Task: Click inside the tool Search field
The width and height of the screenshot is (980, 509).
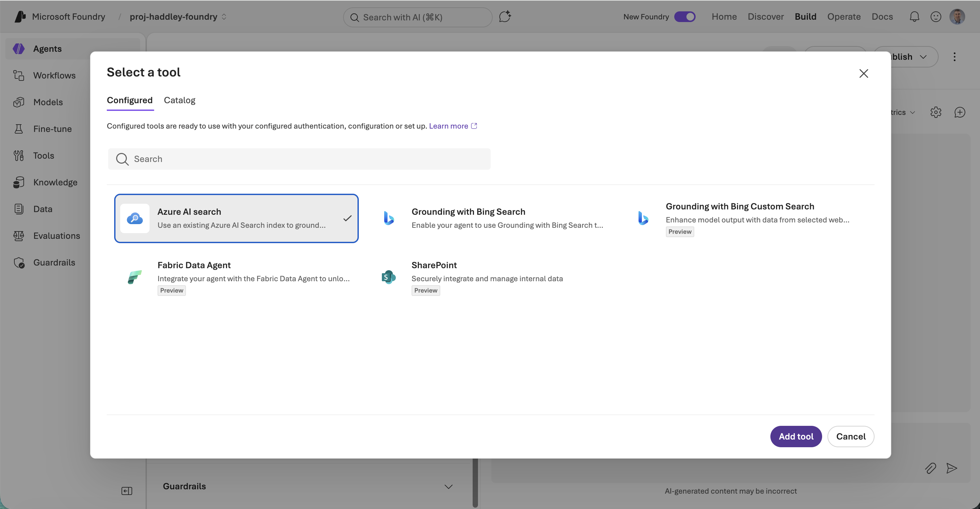Action: [x=299, y=159]
